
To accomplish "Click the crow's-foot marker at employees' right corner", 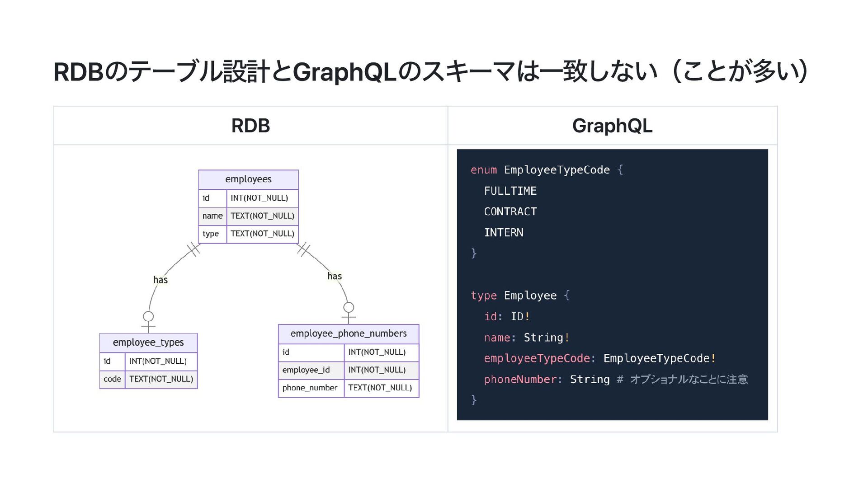I will click(x=304, y=249).
